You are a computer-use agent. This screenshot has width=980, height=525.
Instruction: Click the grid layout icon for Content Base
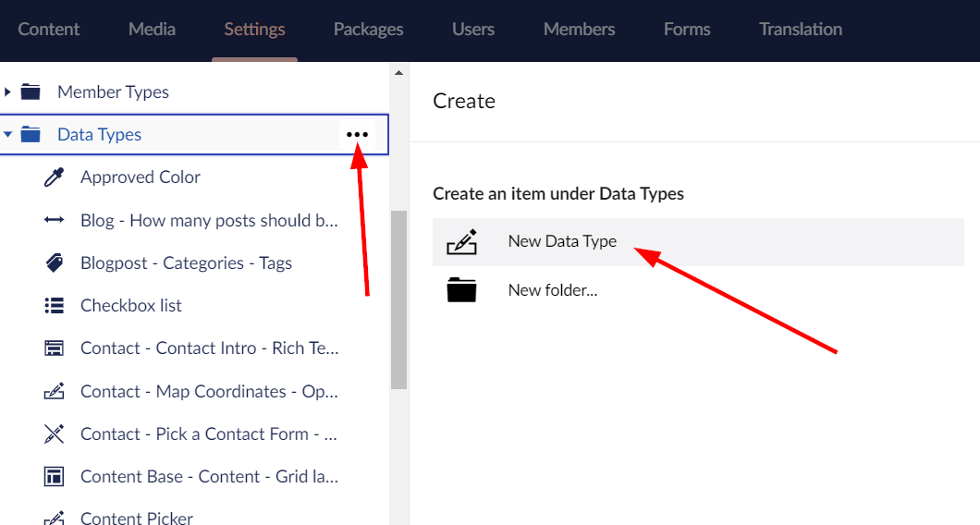pyautogui.click(x=54, y=476)
